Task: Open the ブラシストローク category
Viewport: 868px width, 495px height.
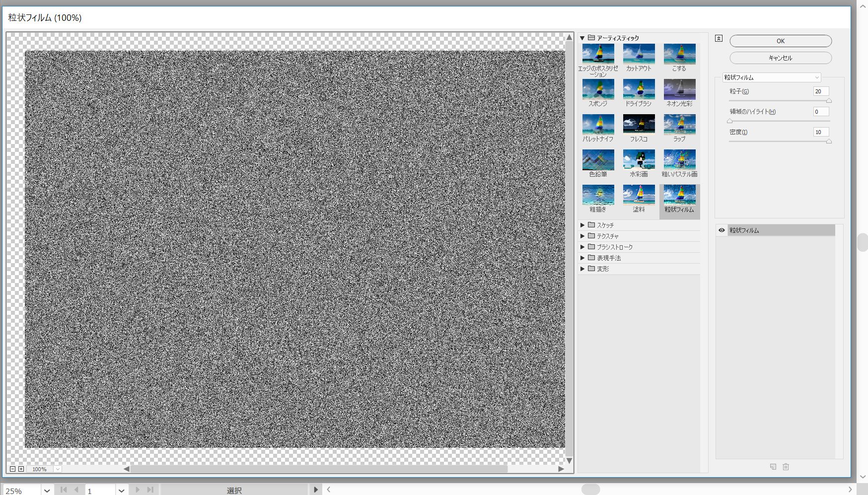Action: tap(614, 247)
